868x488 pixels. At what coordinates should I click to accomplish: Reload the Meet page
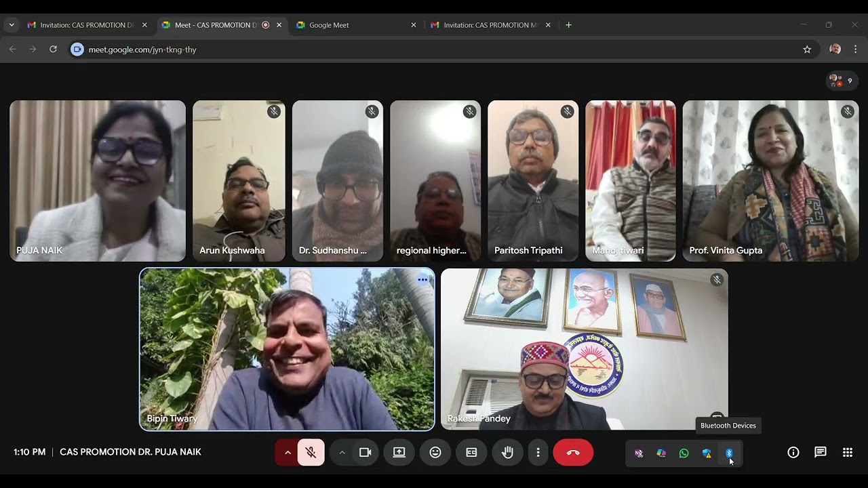(x=53, y=49)
